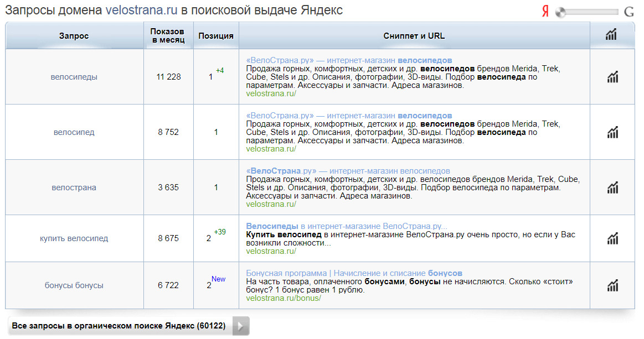Click statistics chart icon for "велосипед" query
This screenshot has width=644, height=339.
tap(612, 132)
